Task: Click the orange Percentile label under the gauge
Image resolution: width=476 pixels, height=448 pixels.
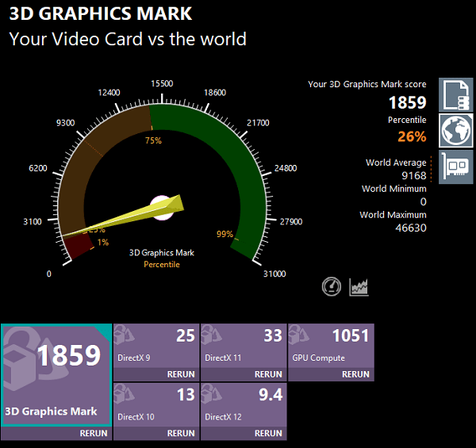Action: coord(162,265)
